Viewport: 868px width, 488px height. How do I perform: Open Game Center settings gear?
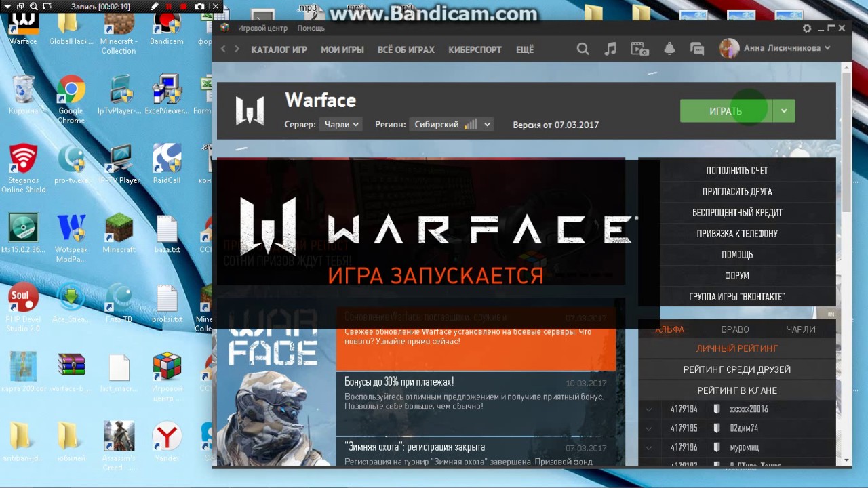point(807,28)
